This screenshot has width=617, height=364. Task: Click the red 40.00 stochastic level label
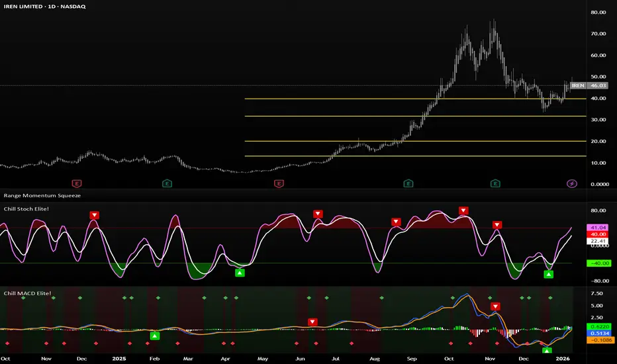(x=598, y=234)
